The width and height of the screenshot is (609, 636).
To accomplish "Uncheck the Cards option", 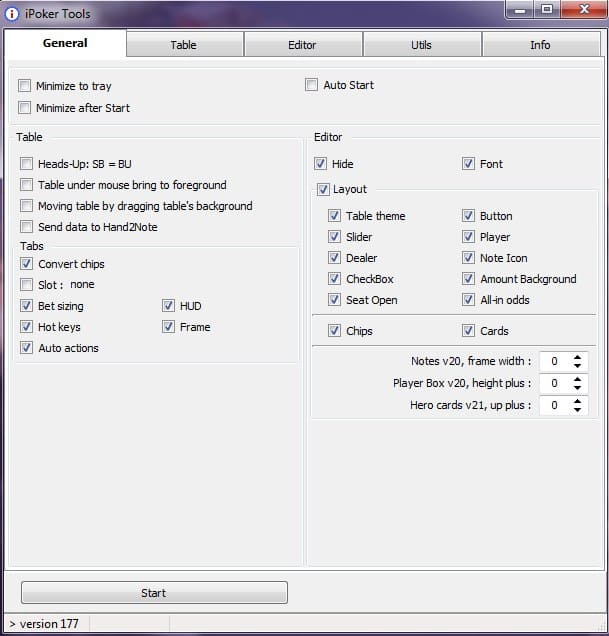I will click(x=468, y=331).
